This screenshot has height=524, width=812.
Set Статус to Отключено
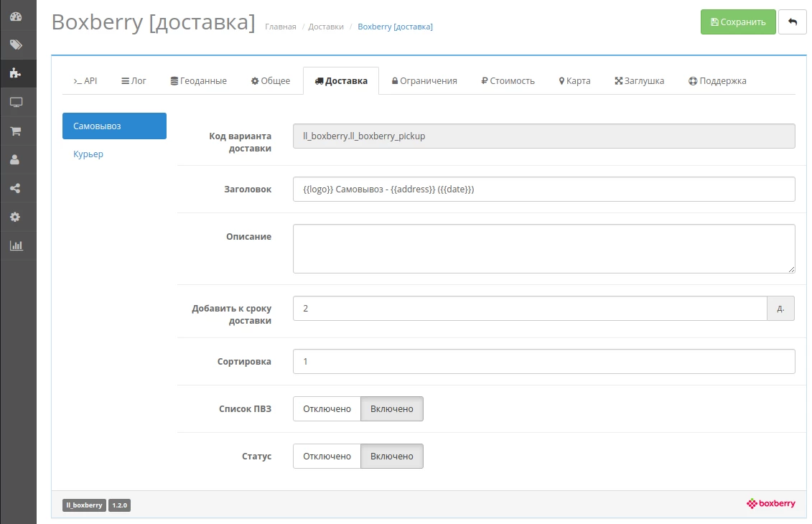pos(327,457)
